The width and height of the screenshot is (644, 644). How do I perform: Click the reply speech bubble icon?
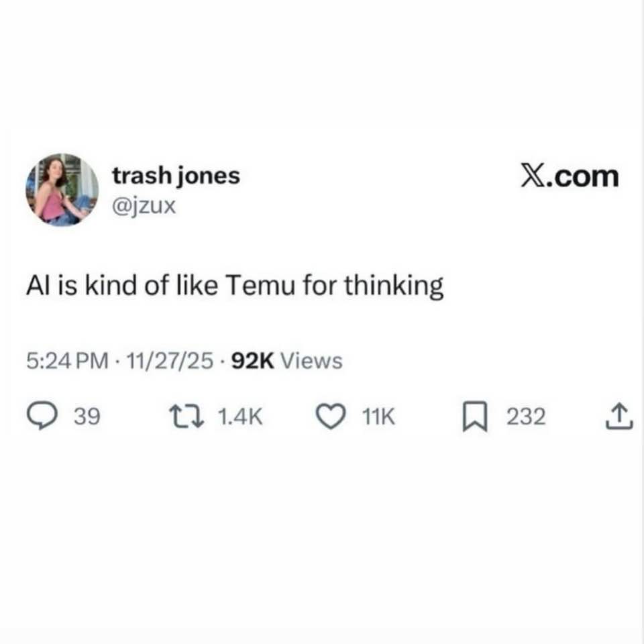pos(42,416)
